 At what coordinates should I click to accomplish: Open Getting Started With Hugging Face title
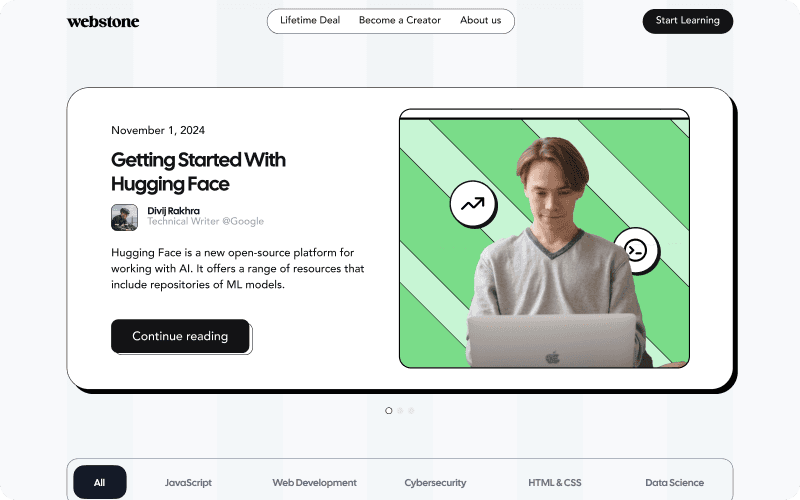pos(198,172)
